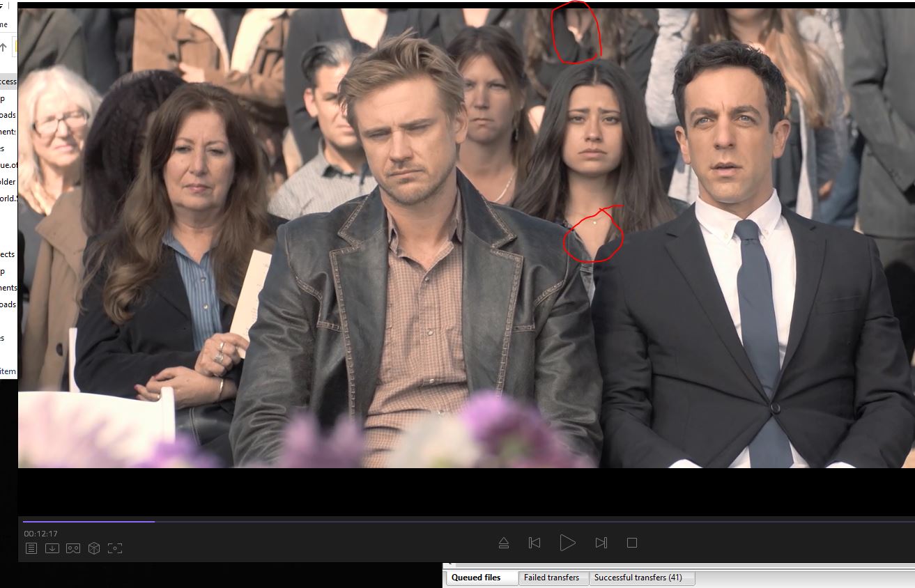
Task: Skip to the next track
Action: [x=601, y=543]
